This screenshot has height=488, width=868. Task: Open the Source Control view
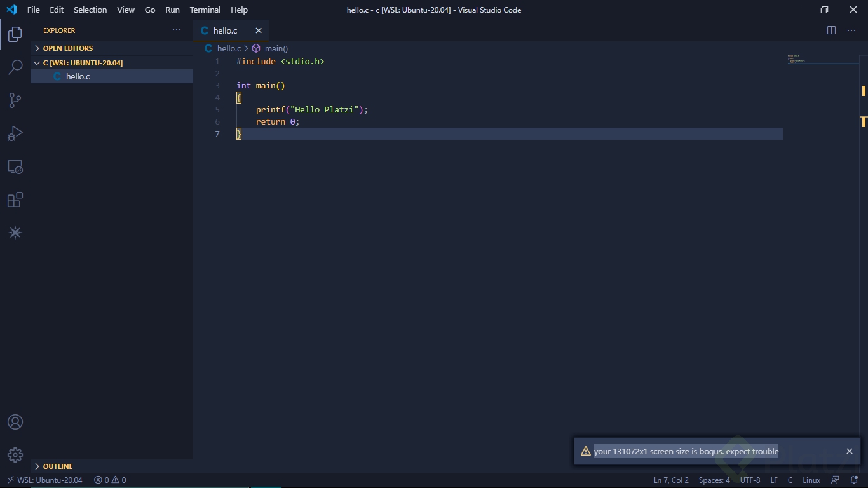(x=15, y=100)
